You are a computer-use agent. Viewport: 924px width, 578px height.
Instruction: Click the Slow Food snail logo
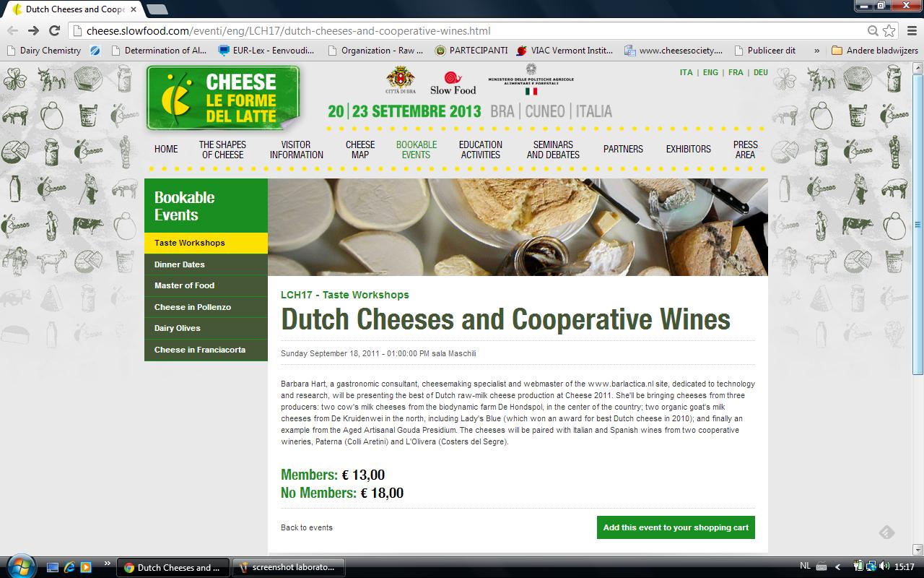(x=453, y=83)
